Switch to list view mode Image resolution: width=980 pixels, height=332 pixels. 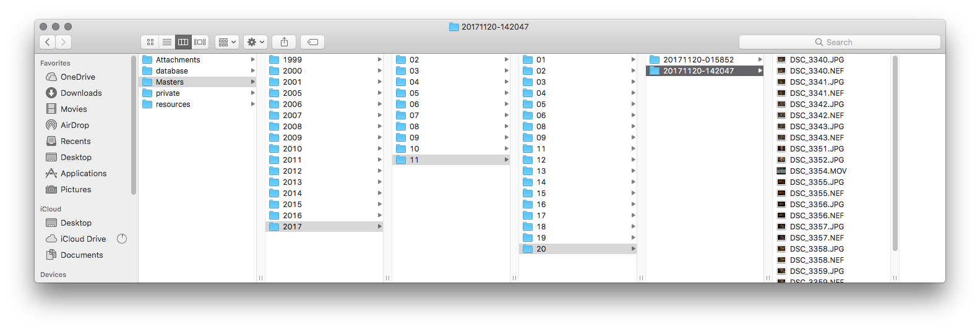tap(167, 42)
